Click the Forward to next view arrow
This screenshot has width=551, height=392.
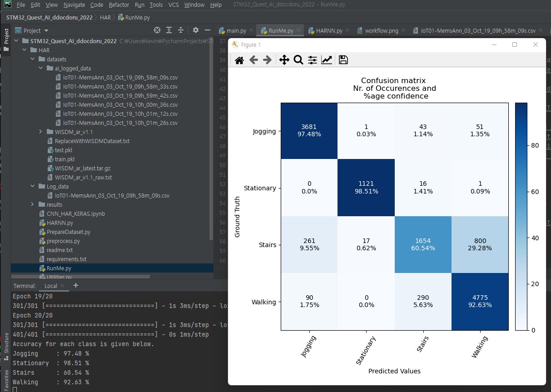coord(268,60)
